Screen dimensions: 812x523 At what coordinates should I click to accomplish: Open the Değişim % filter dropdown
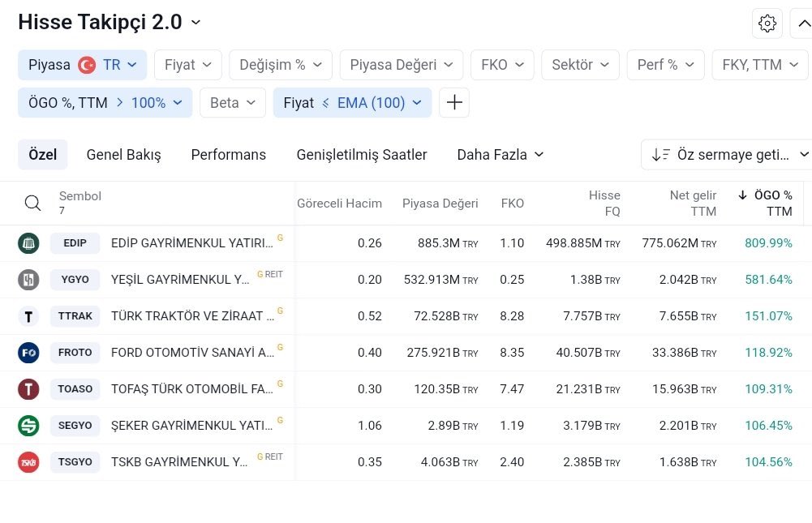pos(281,65)
